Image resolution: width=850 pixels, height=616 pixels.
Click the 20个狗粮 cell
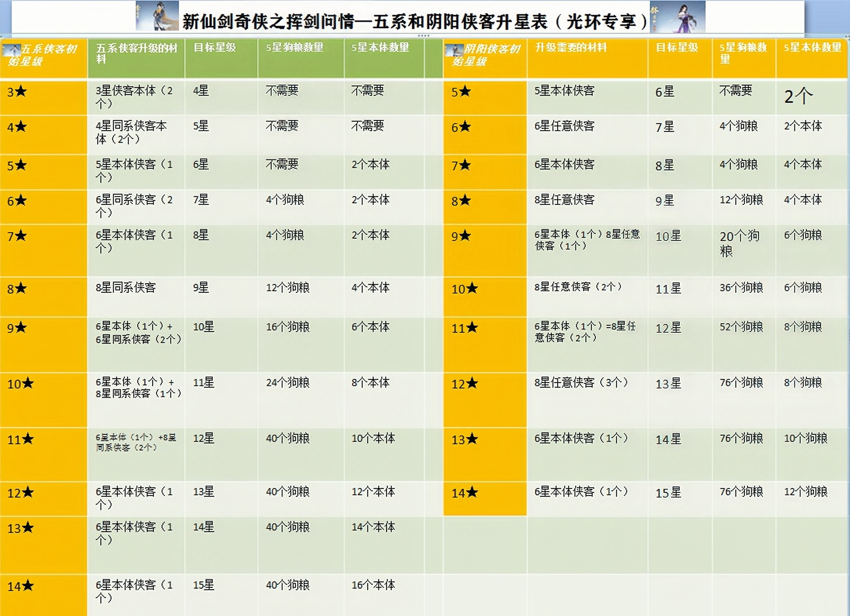(739, 243)
